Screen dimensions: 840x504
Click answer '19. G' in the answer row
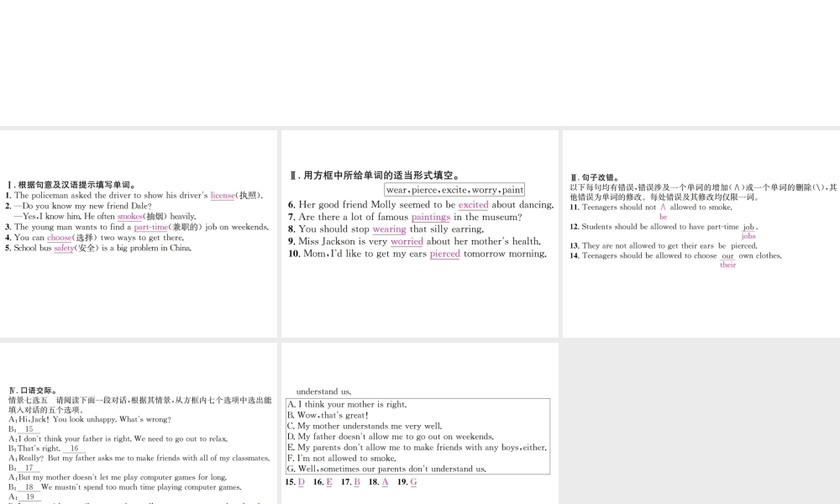pyautogui.click(x=407, y=482)
